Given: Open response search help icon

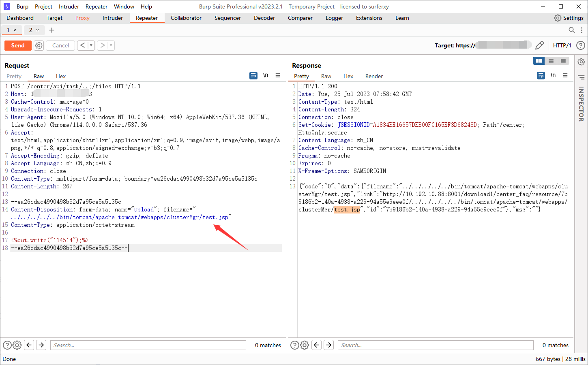Looking at the screenshot, I should (295, 345).
